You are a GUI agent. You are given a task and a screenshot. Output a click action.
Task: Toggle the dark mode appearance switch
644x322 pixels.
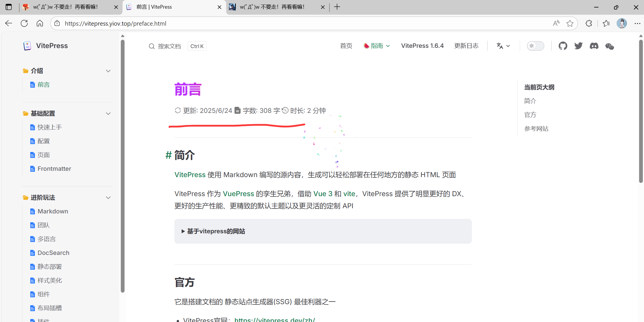click(x=535, y=46)
